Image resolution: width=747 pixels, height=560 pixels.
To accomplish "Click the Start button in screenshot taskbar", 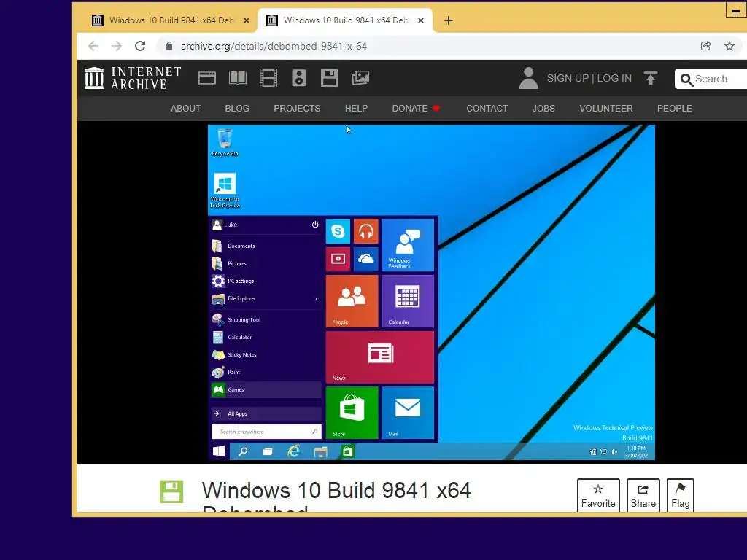I will pyautogui.click(x=219, y=451).
